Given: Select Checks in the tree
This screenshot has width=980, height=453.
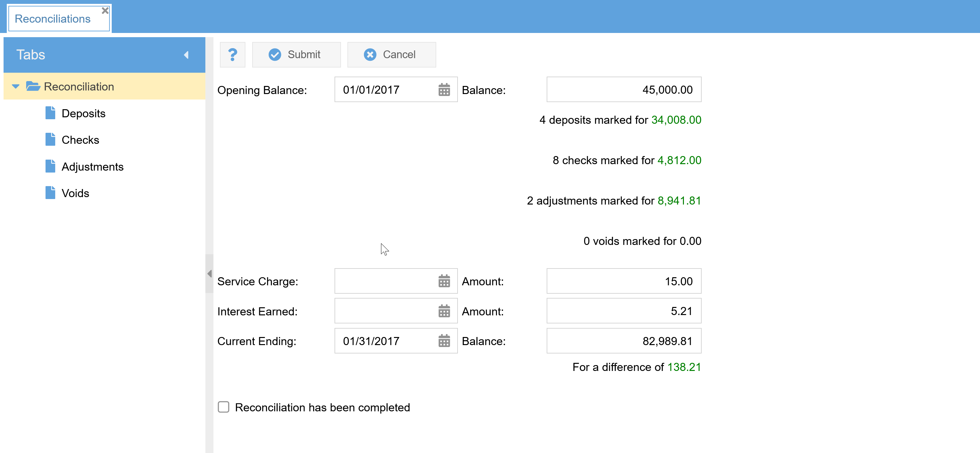Looking at the screenshot, I should click(80, 140).
